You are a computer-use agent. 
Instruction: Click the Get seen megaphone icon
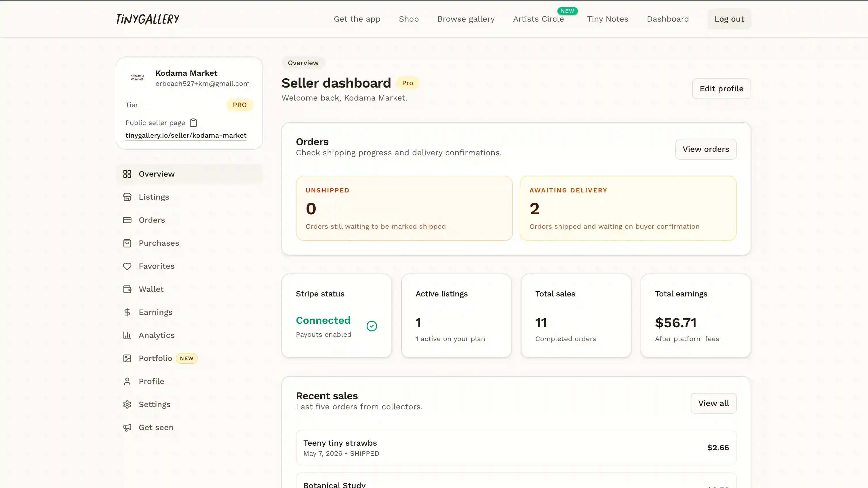(127, 428)
